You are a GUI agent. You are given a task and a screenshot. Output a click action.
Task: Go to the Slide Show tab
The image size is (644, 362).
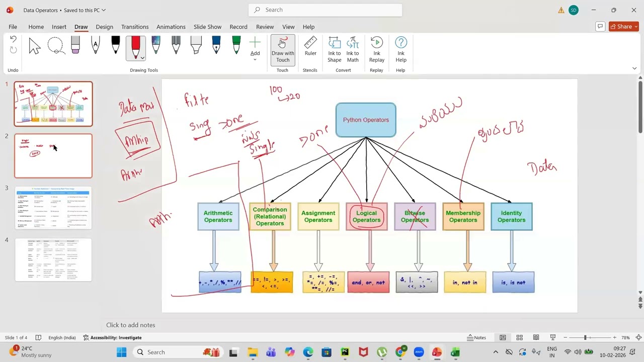(207, 27)
